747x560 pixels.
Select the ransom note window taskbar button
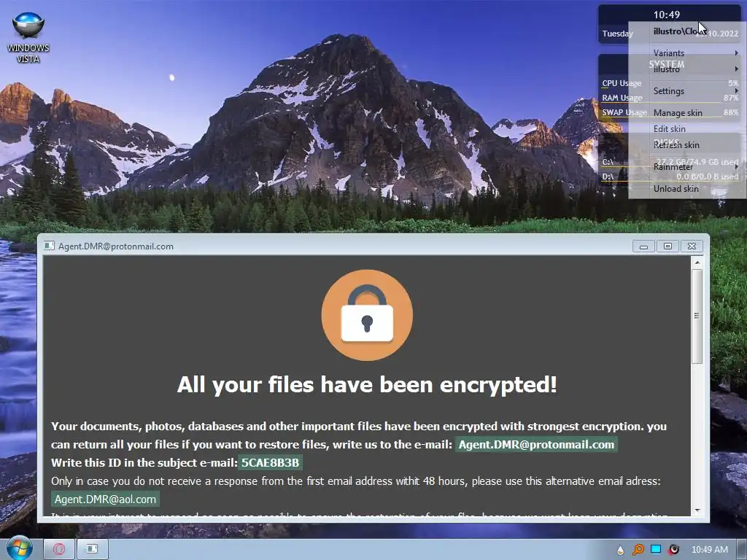point(92,549)
